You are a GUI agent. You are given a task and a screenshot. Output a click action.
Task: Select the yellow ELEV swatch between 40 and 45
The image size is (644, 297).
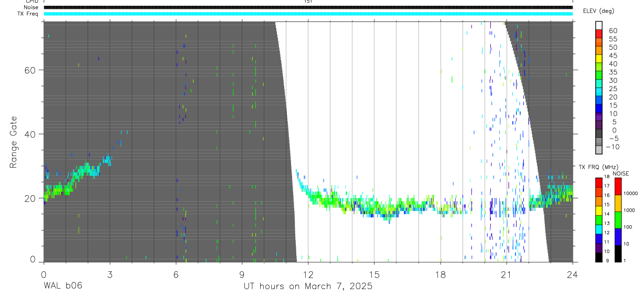coord(599,59)
